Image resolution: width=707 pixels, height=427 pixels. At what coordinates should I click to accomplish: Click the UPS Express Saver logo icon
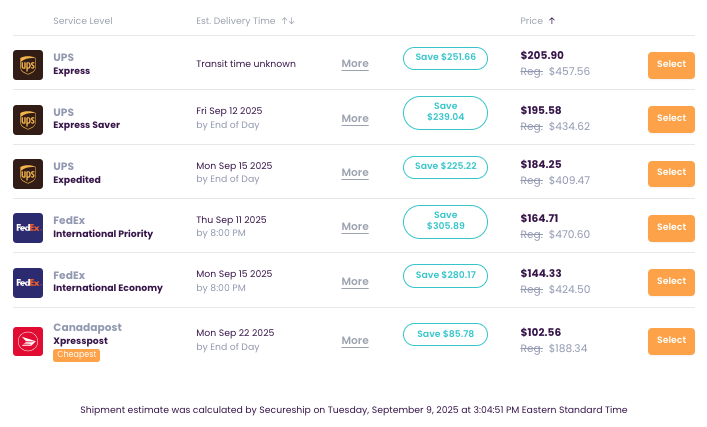(27, 120)
